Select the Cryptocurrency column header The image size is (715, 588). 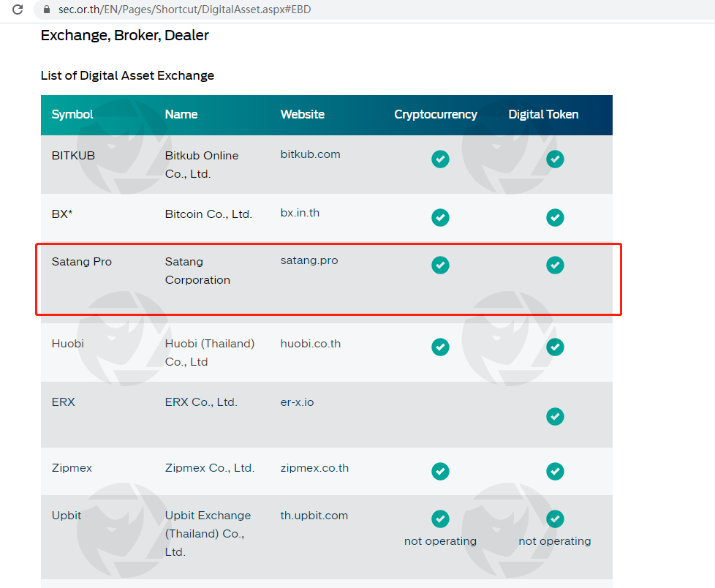coord(435,114)
